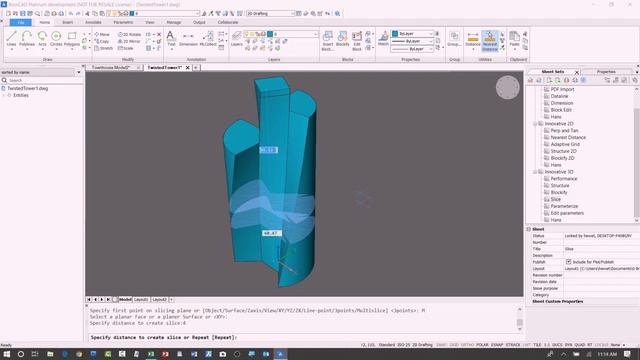
Task: Open the ByLayer linetype dropdown
Action: click(x=413, y=41)
